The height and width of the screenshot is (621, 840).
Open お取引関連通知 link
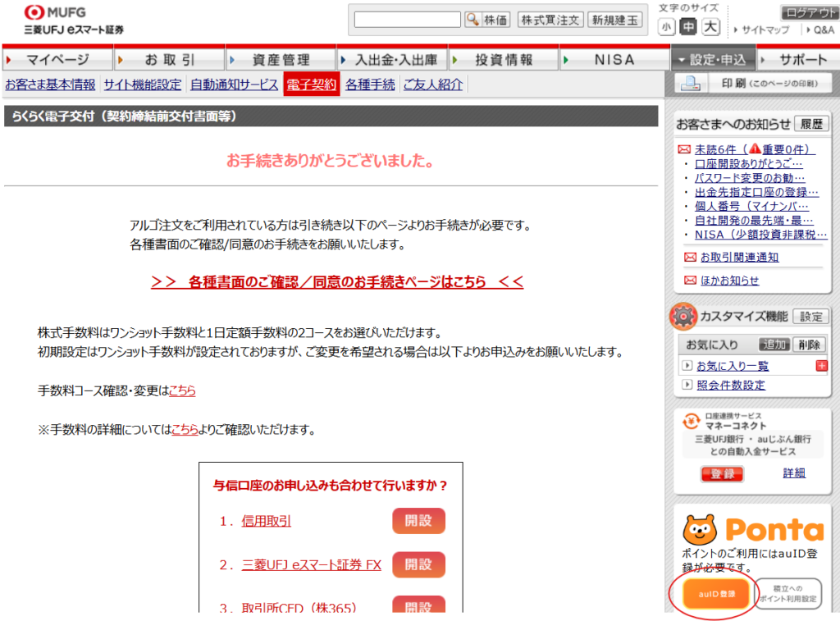pos(739,258)
